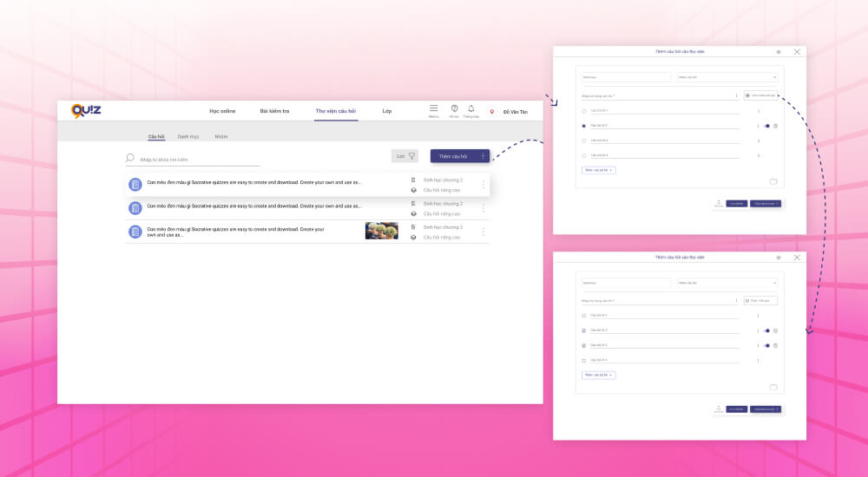The image size is (868, 477).
Task: Click the help question mark icon
Action: pyautogui.click(x=454, y=108)
